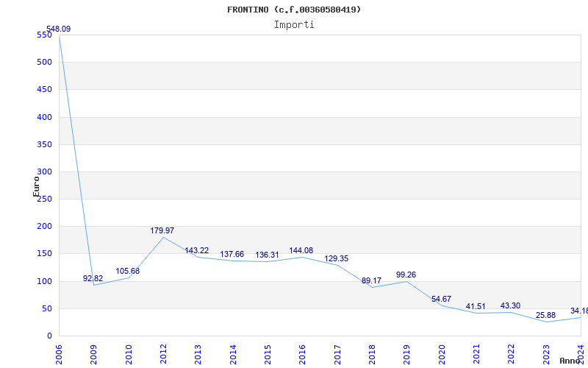Screen dimensions: 588x368
Task: Select the 2022 x-axis year label
Action: [x=511, y=355]
